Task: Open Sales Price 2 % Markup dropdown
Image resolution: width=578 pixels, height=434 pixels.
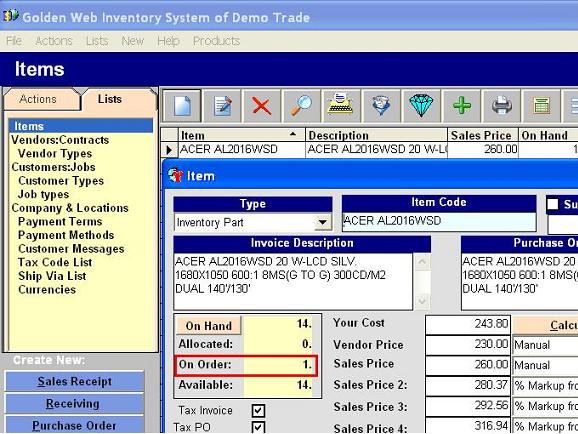Action: 545,386
